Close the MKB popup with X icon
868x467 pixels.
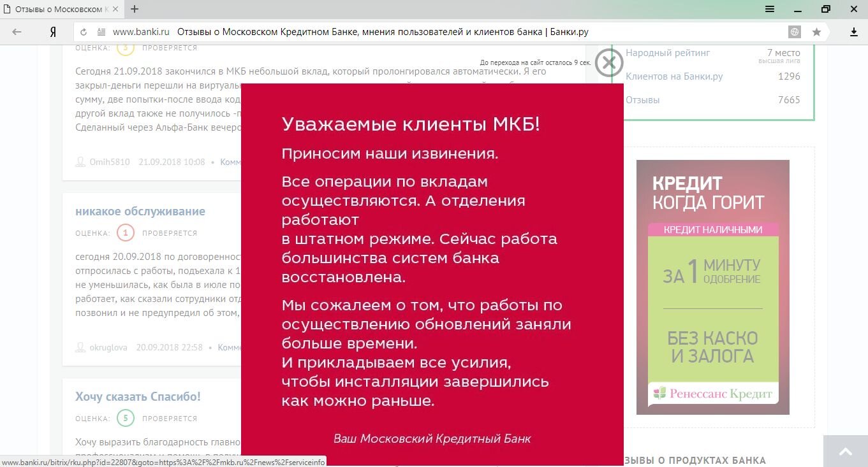point(609,63)
